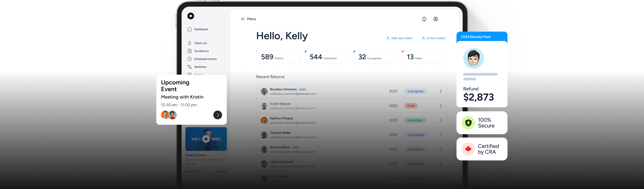Click Kathryn Murphy avatar

[x=264, y=121]
